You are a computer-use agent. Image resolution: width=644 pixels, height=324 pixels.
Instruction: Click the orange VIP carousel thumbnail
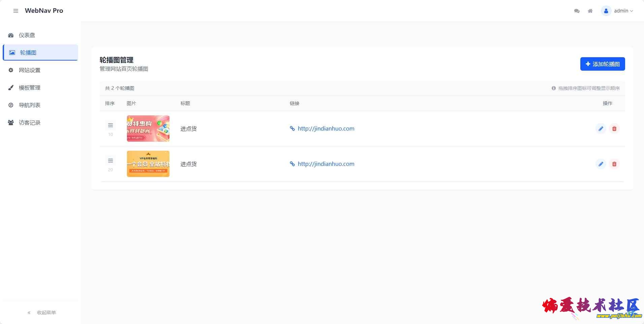[148, 164]
